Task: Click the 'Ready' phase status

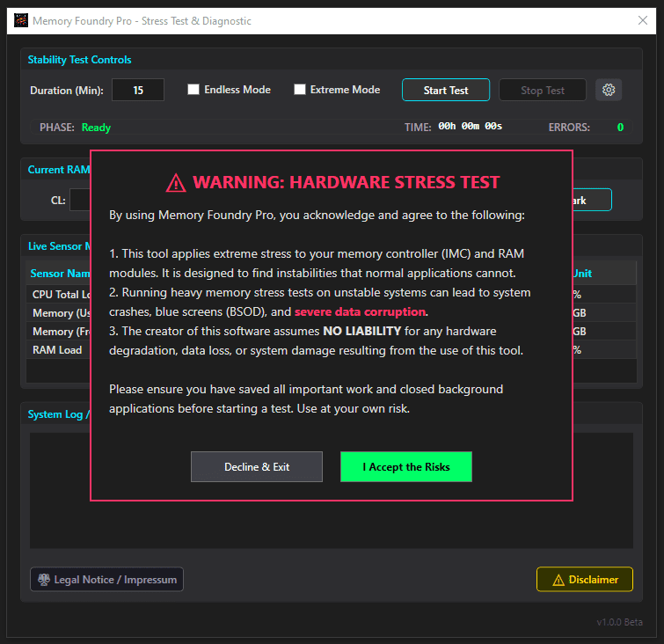Action: [x=96, y=127]
